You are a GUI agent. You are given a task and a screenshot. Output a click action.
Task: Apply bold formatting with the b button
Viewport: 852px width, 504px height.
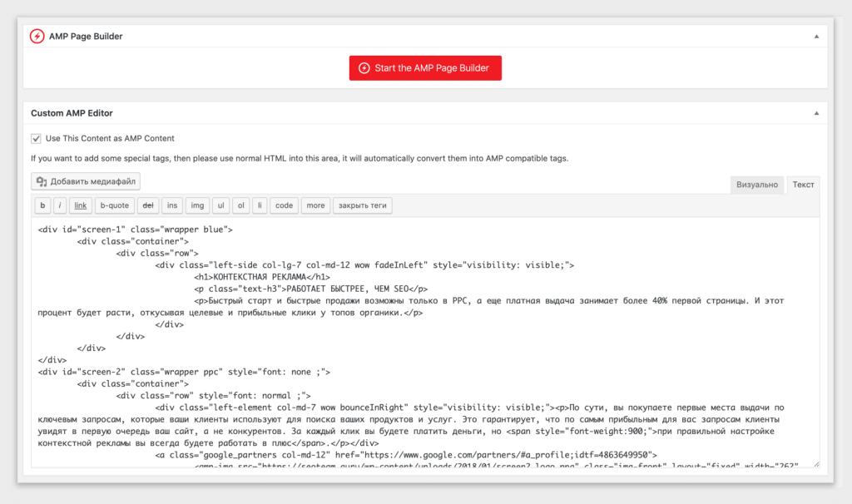point(42,205)
